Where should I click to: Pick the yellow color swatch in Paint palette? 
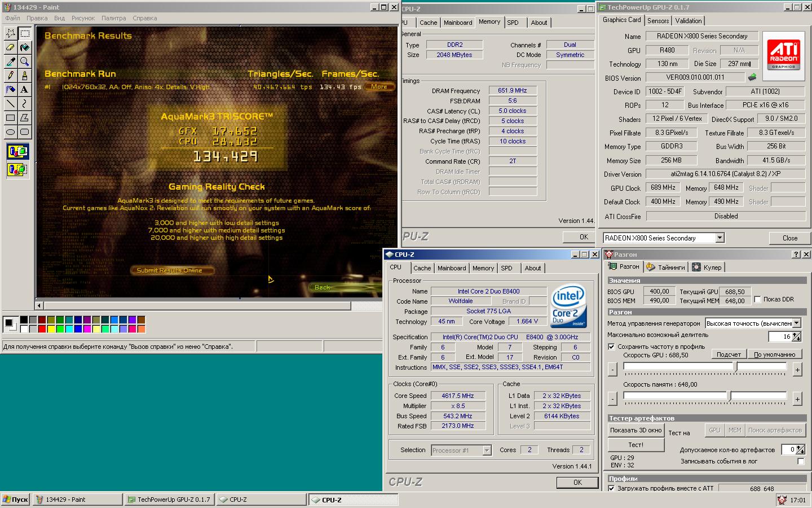click(51, 329)
